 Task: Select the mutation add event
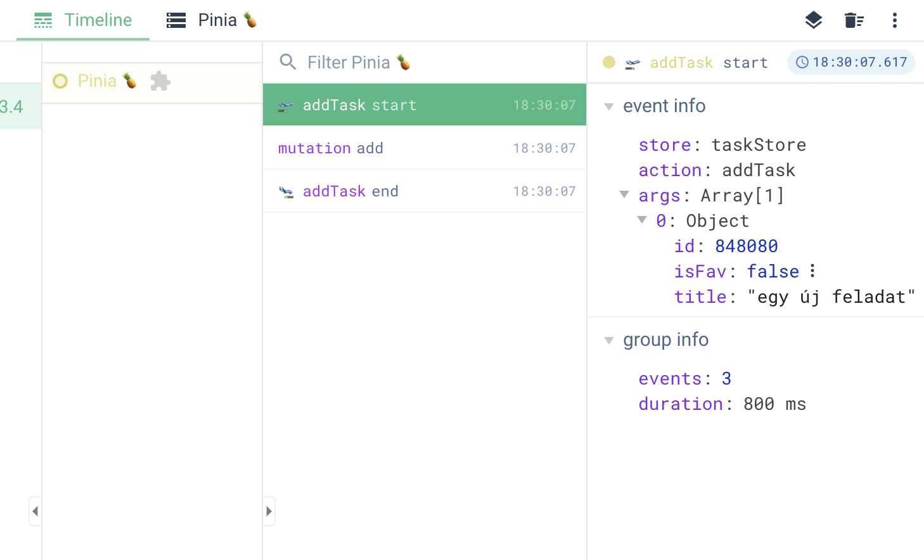click(425, 148)
